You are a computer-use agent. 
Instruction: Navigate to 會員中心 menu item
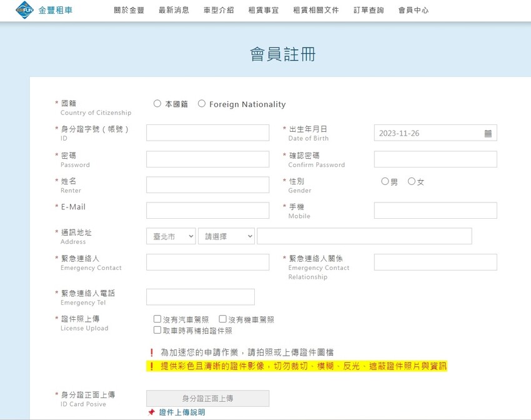(414, 11)
